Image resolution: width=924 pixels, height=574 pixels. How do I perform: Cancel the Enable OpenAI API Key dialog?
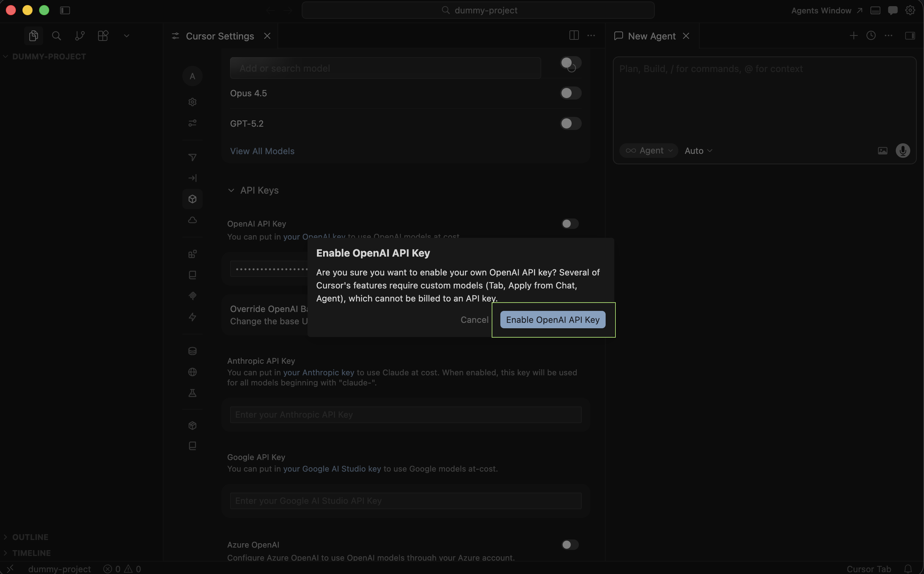pos(474,320)
